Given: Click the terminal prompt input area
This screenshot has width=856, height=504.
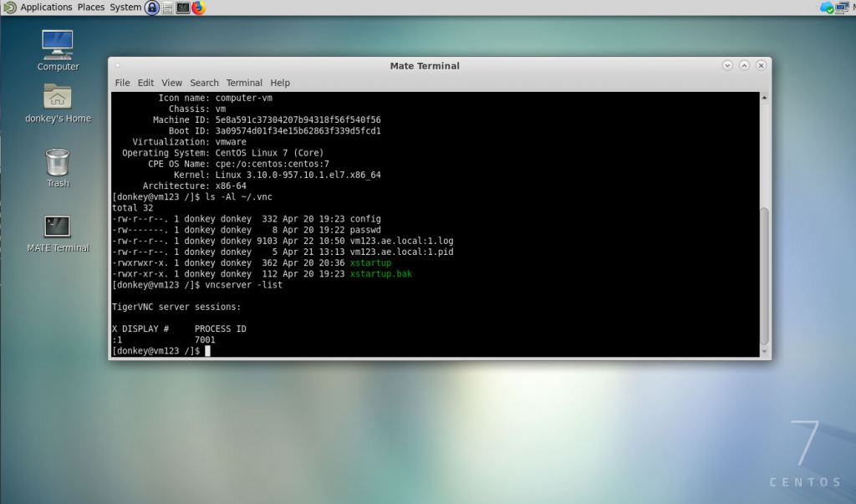Looking at the screenshot, I should (x=208, y=350).
